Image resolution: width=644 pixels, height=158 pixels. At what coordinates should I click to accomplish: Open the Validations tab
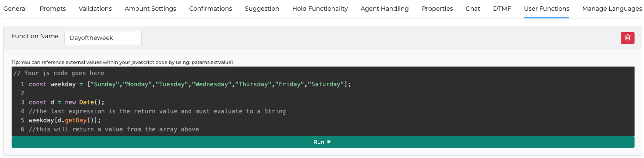[95, 9]
